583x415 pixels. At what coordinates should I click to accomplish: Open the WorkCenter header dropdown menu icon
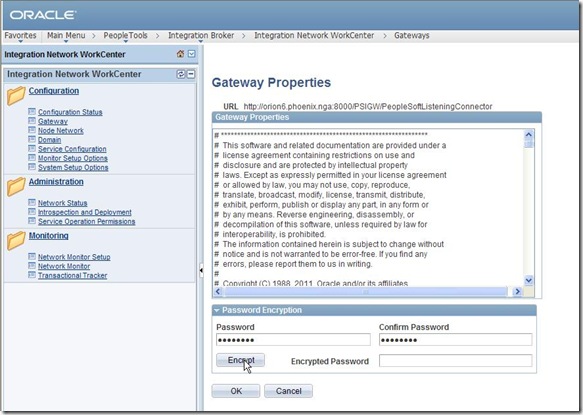click(x=191, y=54)
